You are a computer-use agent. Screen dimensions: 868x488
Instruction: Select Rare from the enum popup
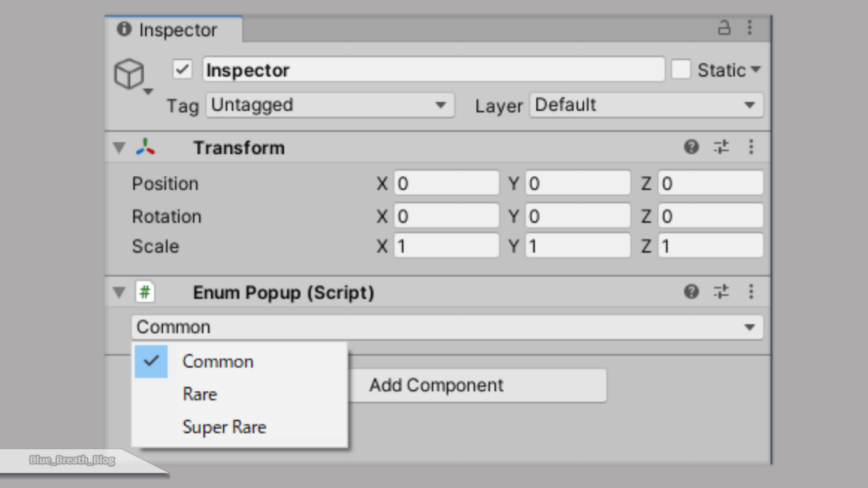tap(200, 394)
